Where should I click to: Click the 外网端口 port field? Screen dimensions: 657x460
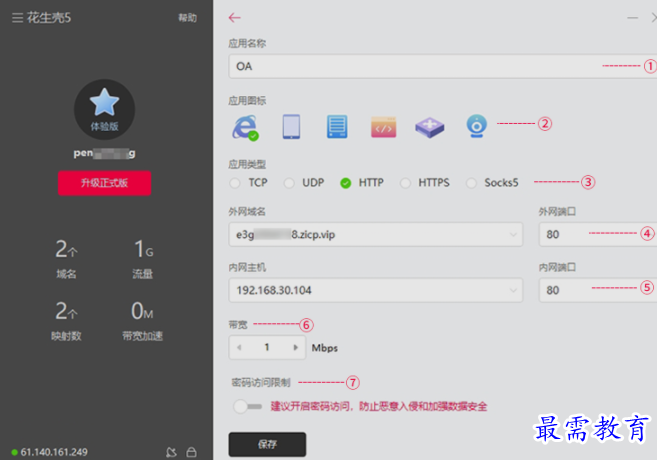pyautogui.click(x=598, y=235)
